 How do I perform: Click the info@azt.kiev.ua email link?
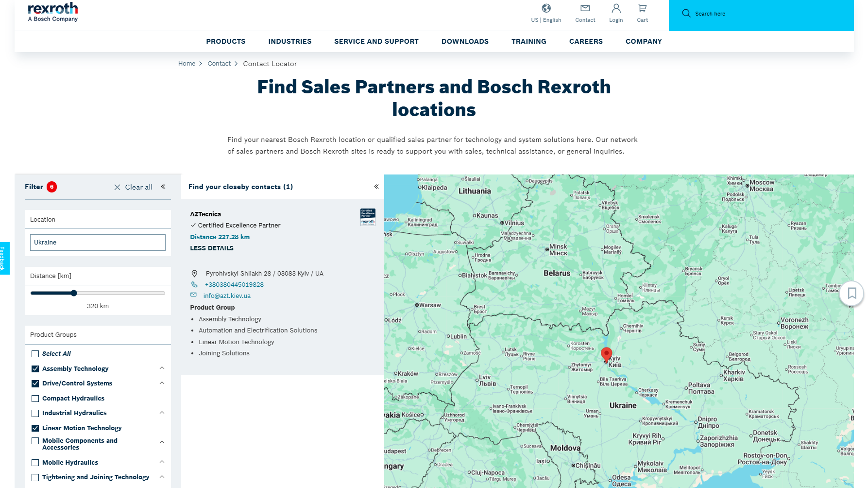click(x=227, y=296)
